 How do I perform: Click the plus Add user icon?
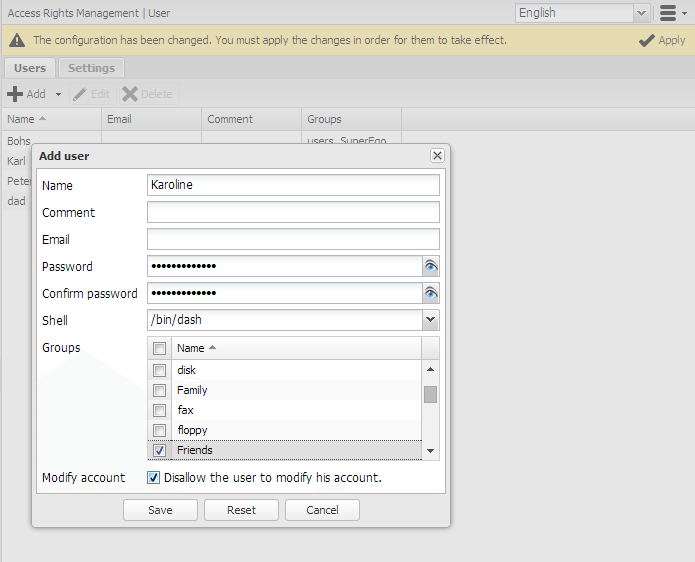[x=15, y=94]
